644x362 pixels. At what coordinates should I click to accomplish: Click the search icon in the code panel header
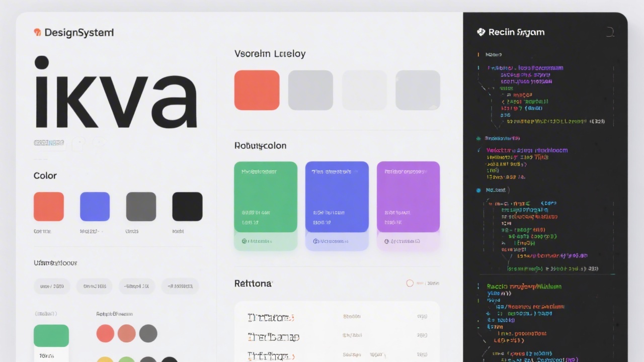[610, 32]
